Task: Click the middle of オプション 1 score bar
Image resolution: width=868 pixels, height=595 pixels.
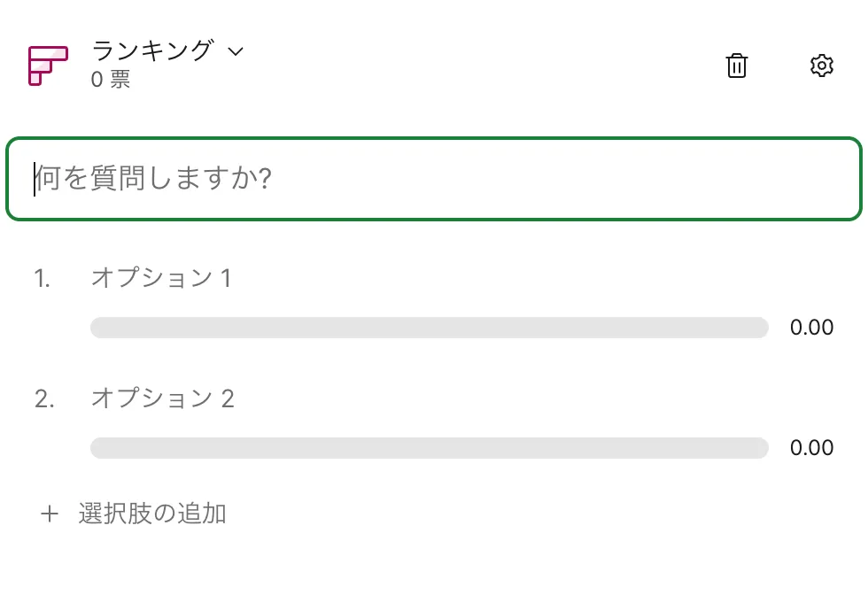Action: (429, 328)
